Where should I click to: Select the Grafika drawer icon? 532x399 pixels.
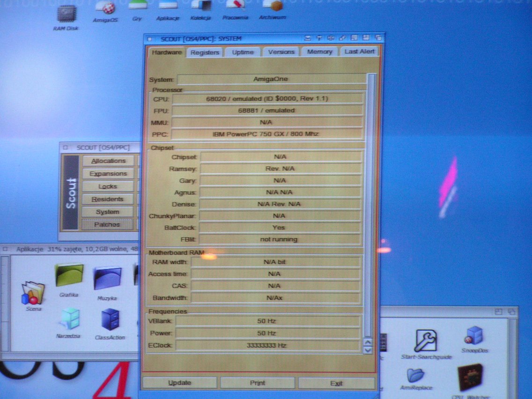click(69, 275)
